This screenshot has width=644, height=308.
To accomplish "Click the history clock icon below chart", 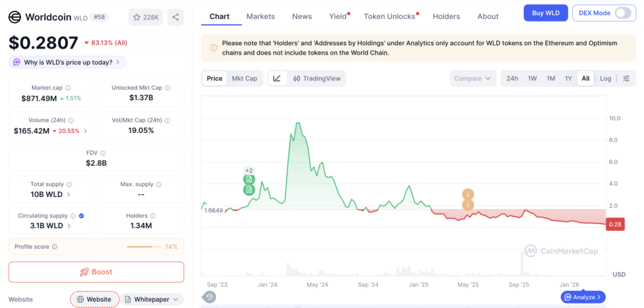I will (209, 297).
